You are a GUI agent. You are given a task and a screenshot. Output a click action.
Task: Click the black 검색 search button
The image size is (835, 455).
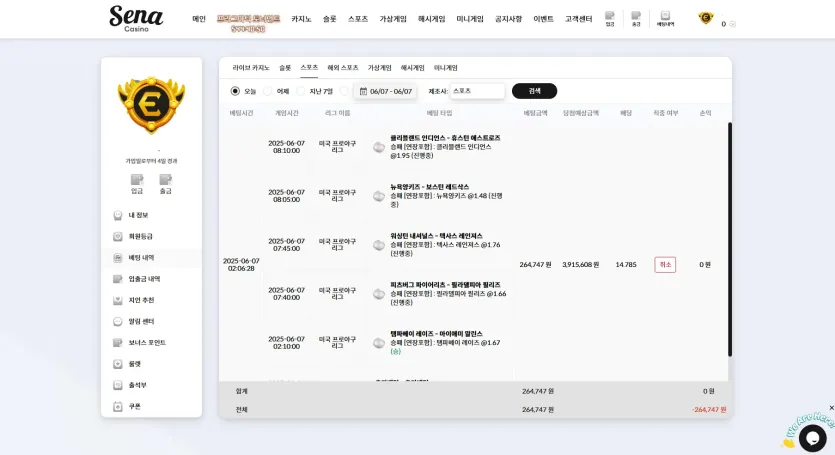pos(534,91)
